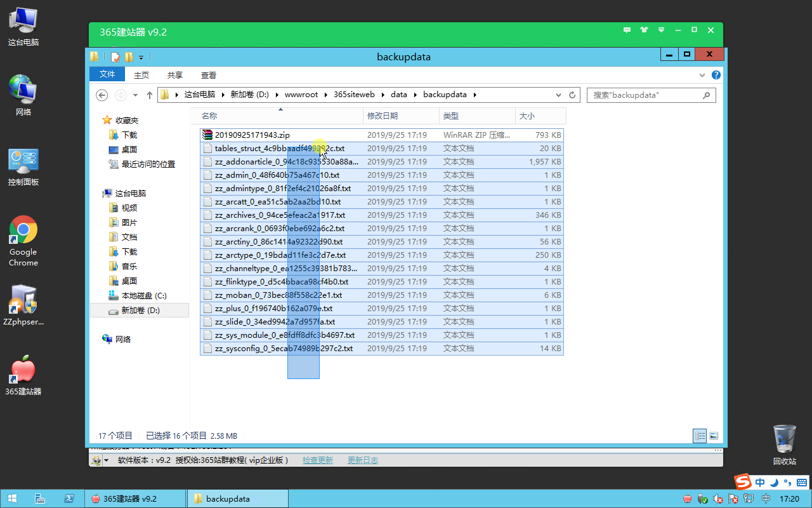Click the New Folder icon in quick access toolbar

point(129,57)
